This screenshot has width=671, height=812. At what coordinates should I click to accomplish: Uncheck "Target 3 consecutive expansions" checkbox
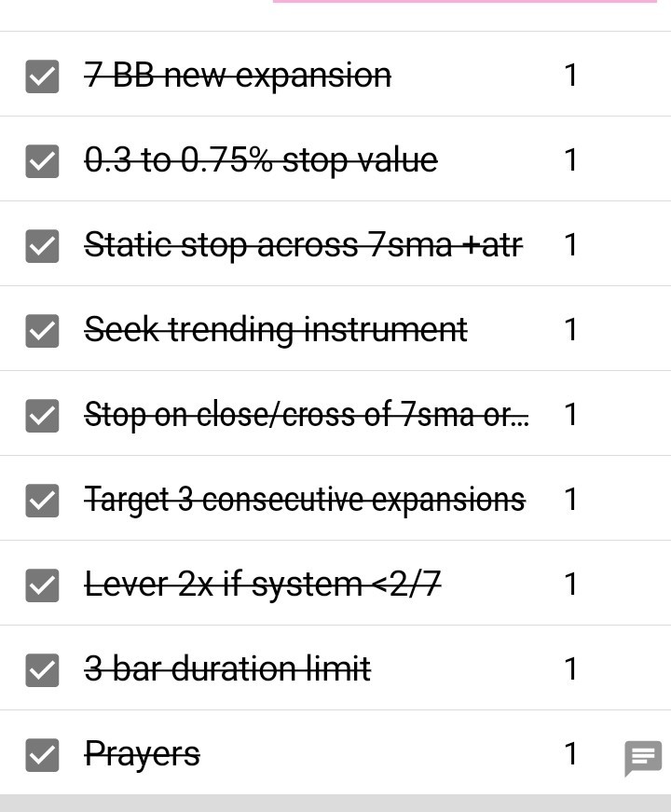pos(42,501)
